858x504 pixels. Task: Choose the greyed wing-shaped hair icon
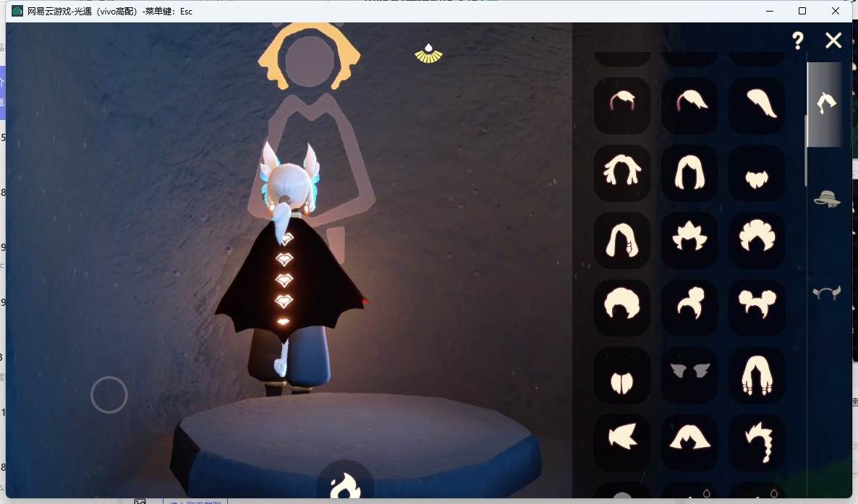coord(689,375)
